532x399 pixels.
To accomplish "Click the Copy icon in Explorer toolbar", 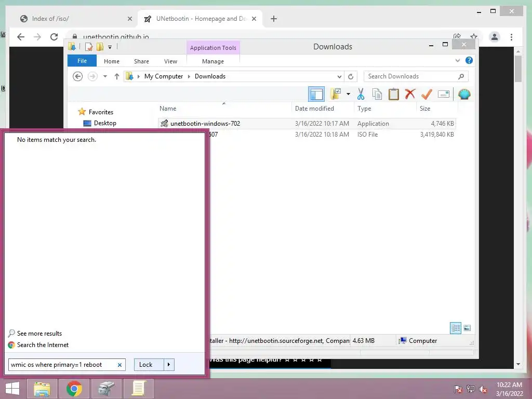I will [x=377, y=94].
